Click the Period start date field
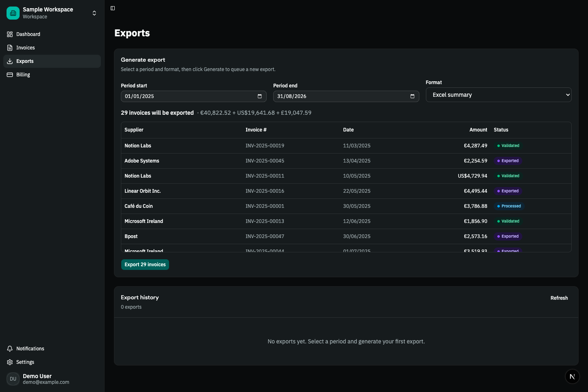The image size is (588, 392). pyautogui.click(x=194, y=96)
